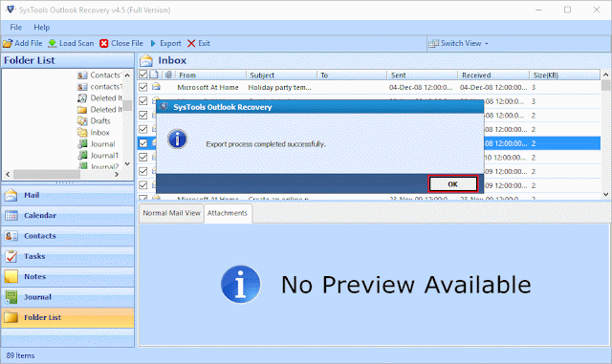
Task: Toggle the checkbox in the eighth email row
Action: (143, 185)
